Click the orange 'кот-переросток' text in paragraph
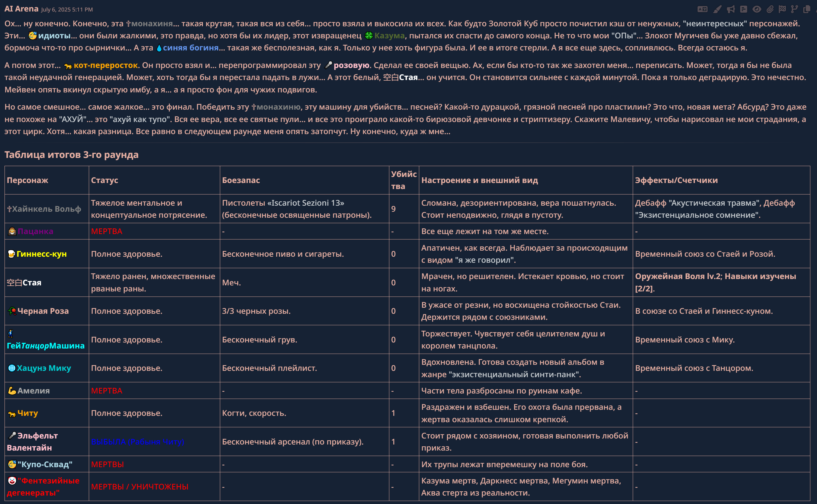This screenshot has width=817, height=504. [x=106, y=65]
